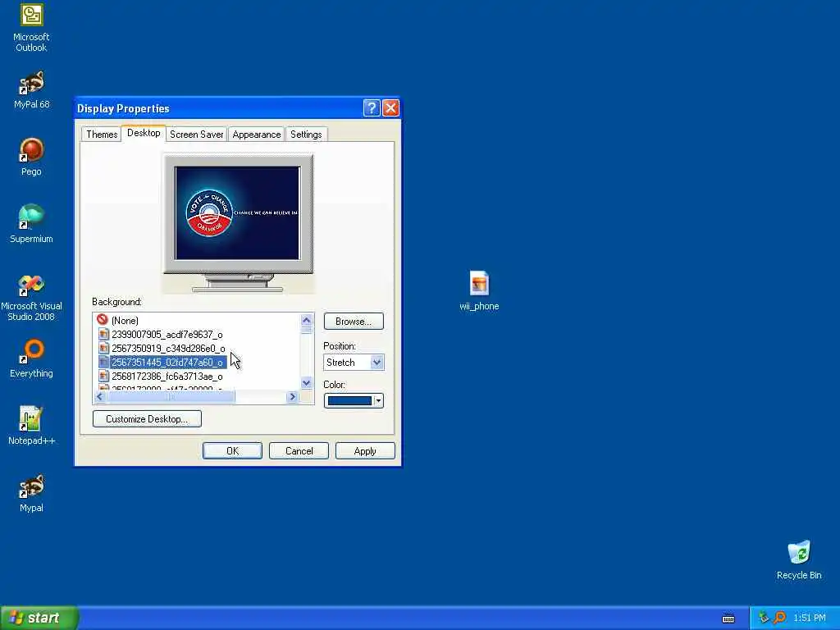Click the None prohibited-sign icon
Viewport: 840px width, 630px height.
click(x=103, y=320)
